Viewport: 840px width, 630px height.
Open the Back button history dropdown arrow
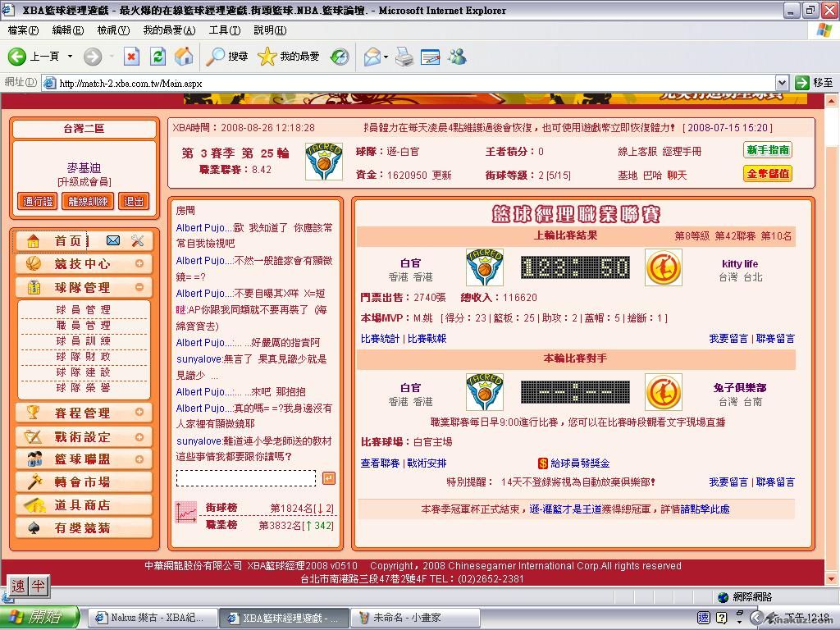[x=70, y=57]
